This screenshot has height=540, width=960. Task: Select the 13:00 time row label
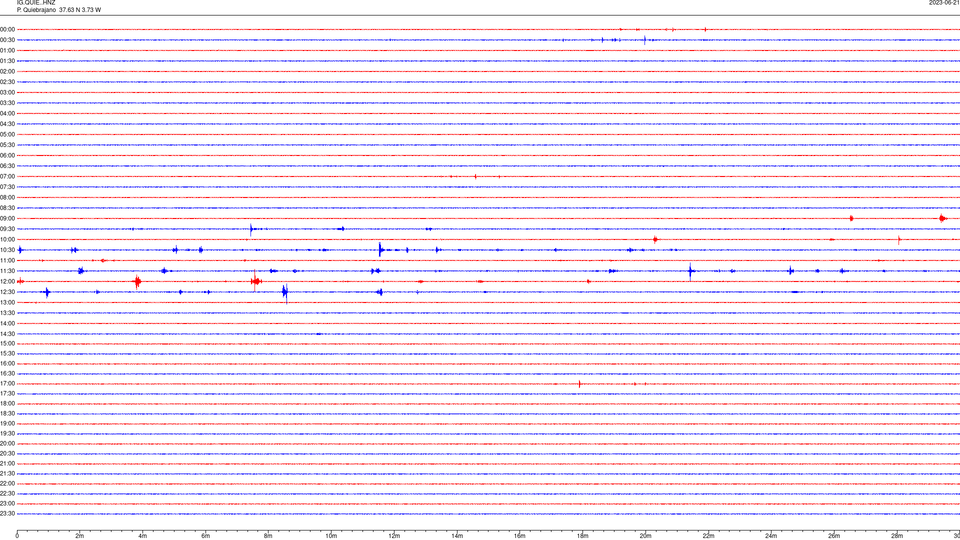pos(7,302)
